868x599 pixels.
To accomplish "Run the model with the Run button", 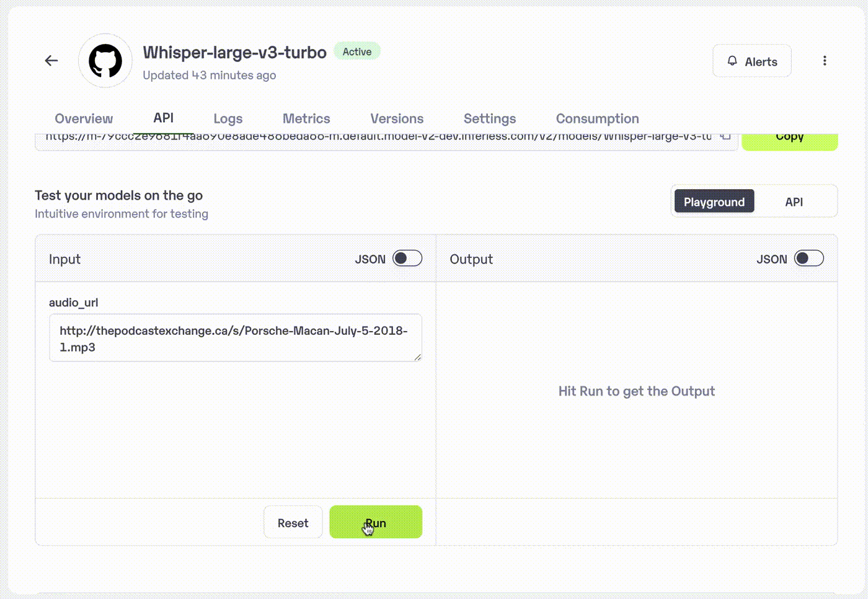I will pyautogui.click(x=376, y=522).
